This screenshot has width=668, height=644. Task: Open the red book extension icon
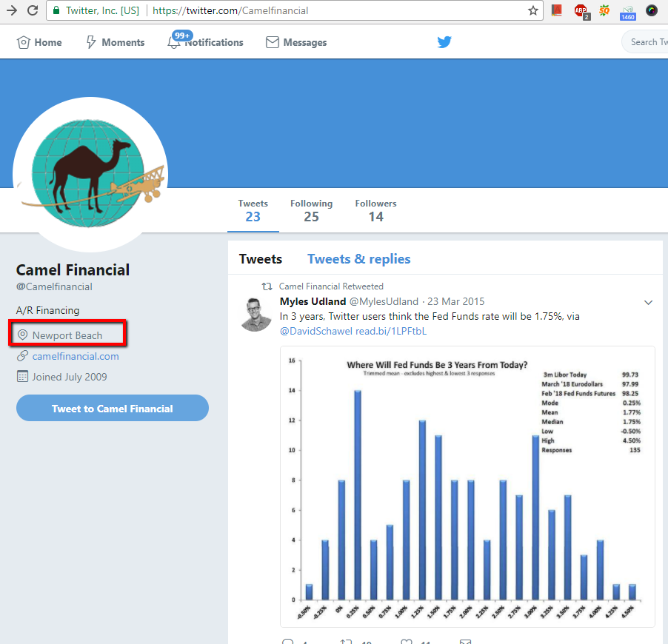[x=557, y=10]
